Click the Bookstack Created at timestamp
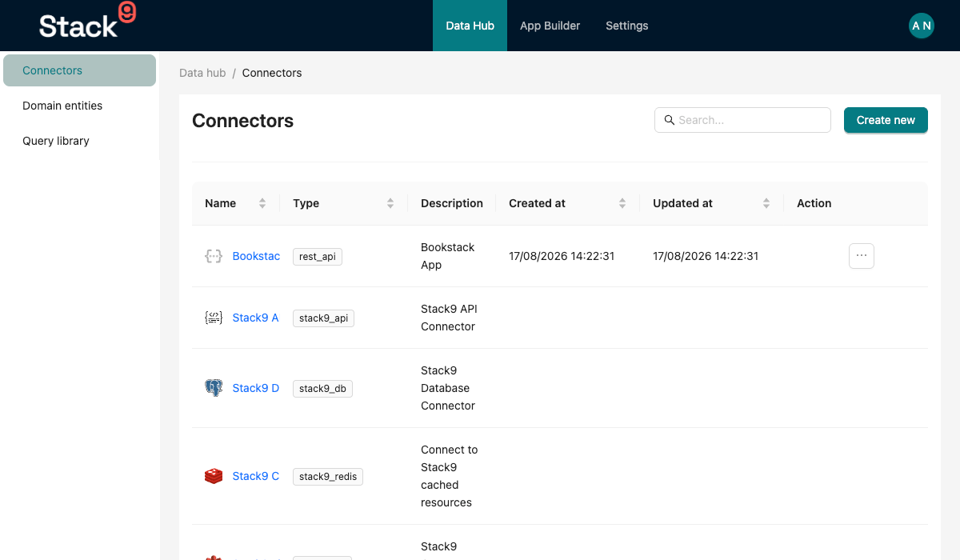The image size is (960, 560). 562,256
